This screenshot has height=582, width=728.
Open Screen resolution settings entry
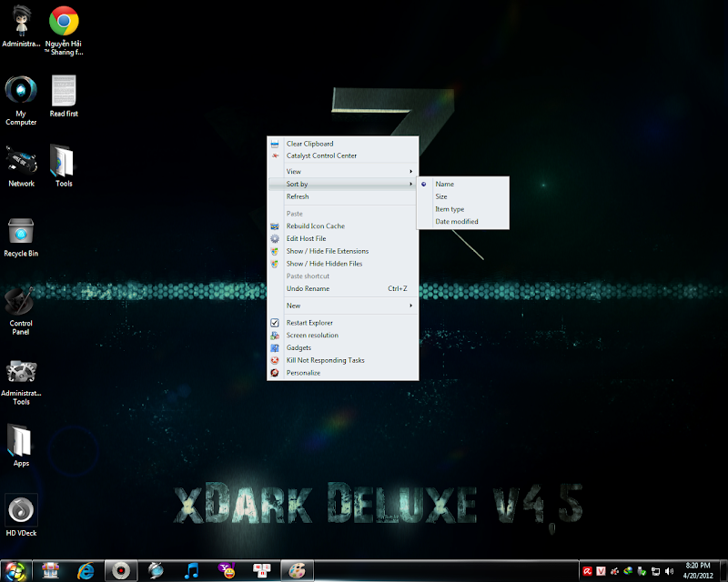pyautogui.click(x=342, y=336)
